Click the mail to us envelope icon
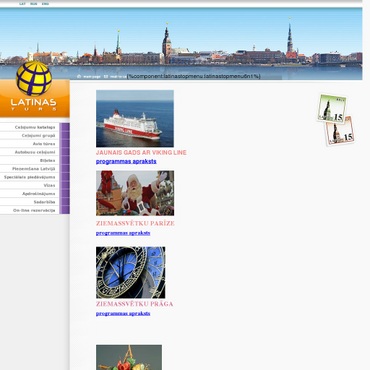The image size is (370, 370). click(106, 76)
